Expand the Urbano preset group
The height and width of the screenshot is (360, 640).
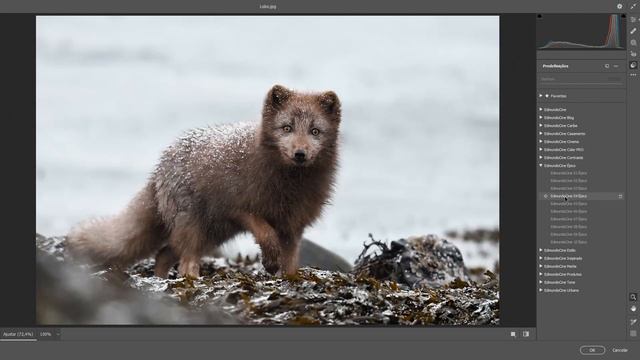tap(541, 290)
